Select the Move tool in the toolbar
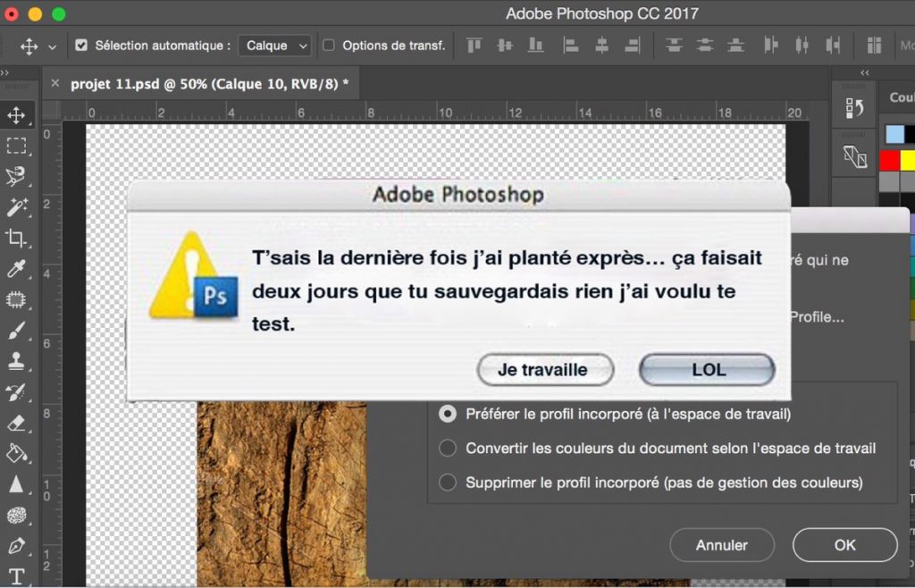915x588 pixels. click(x=16, y=115)
